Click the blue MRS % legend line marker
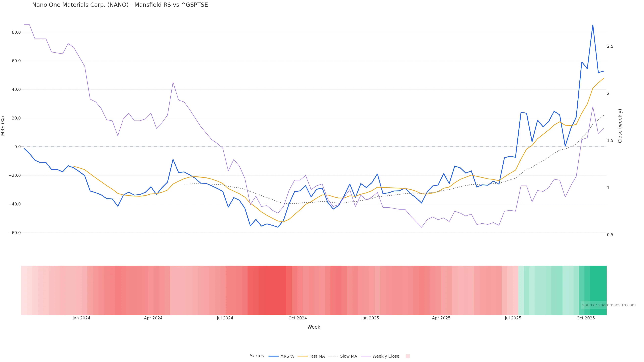The image size is (644, 362). pyautogui.click(x=274, y=356)
